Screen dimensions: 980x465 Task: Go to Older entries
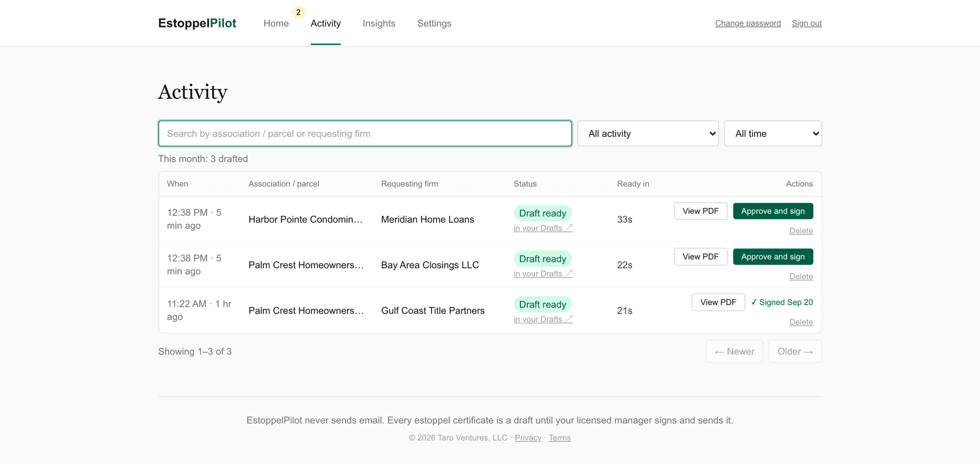pos(795,351)
